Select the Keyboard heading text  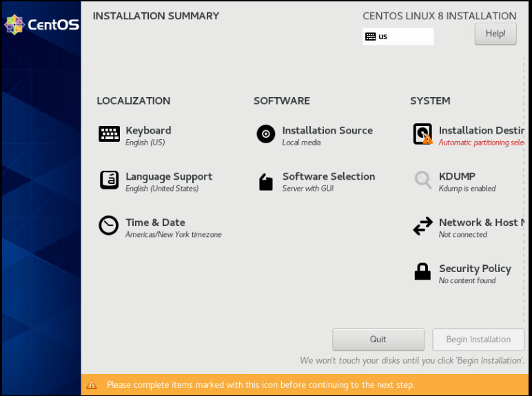[x=148, y=131]
